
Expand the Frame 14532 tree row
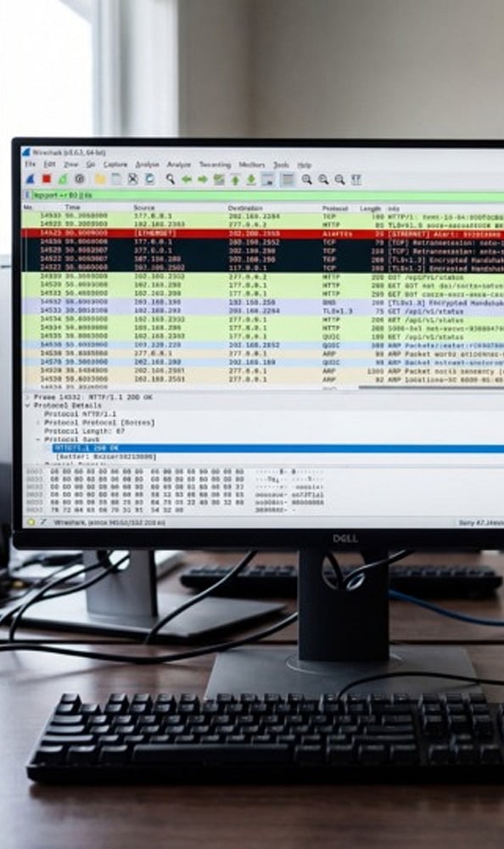28,396
